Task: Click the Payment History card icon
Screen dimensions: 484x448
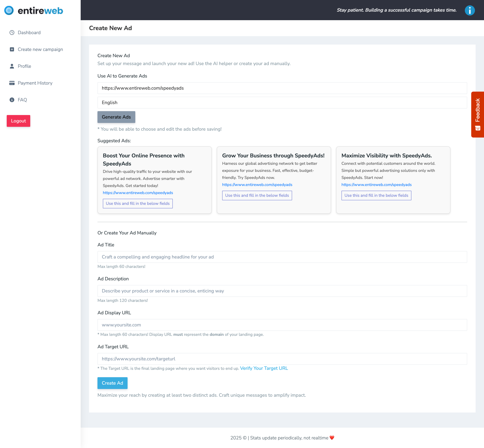Action: coord(12,83)
